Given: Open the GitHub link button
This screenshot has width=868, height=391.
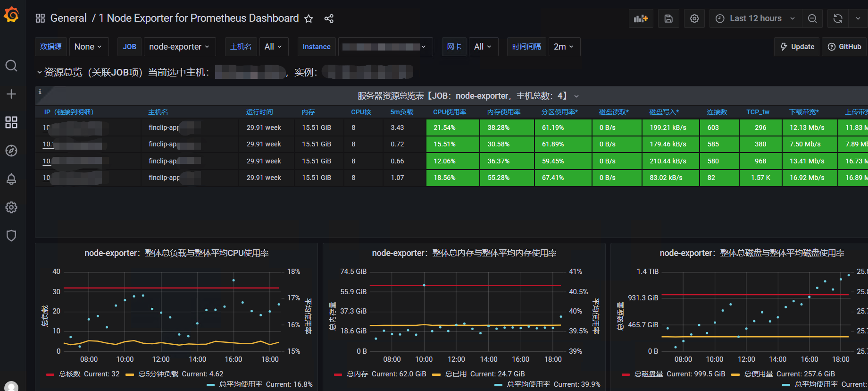Looking at the screenshot, I should click(x=845, y=47).
